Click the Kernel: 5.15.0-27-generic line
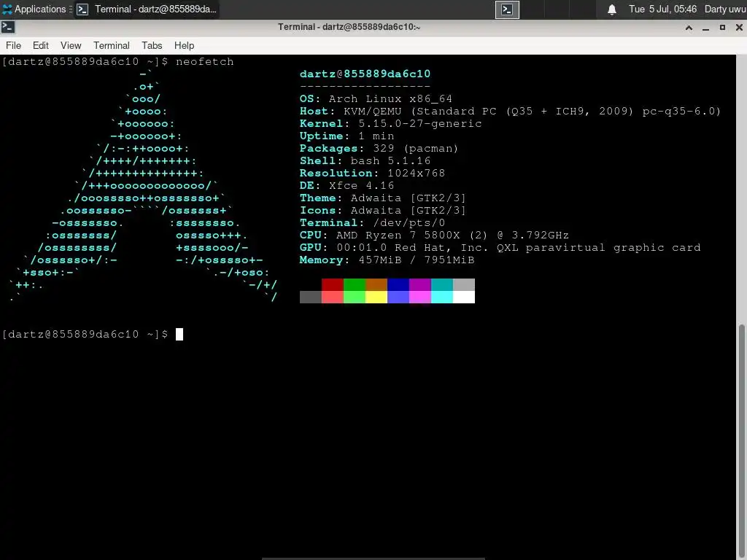Screen dimensions: 747x560 pyautogui.click(x=391, y=123)
